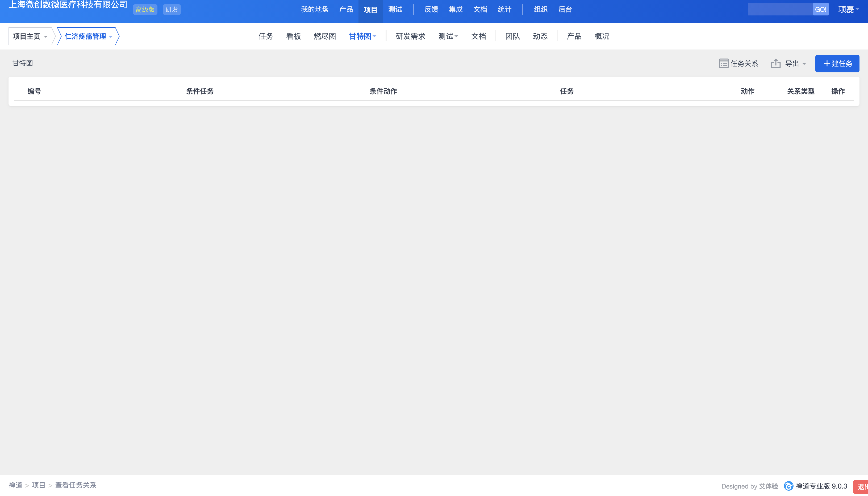Image resolution: width=868 pixels, height=496 pixels.
Task: Open 后台 admin in the top menu
Action: pyautogui.click(x=565, y=10)
